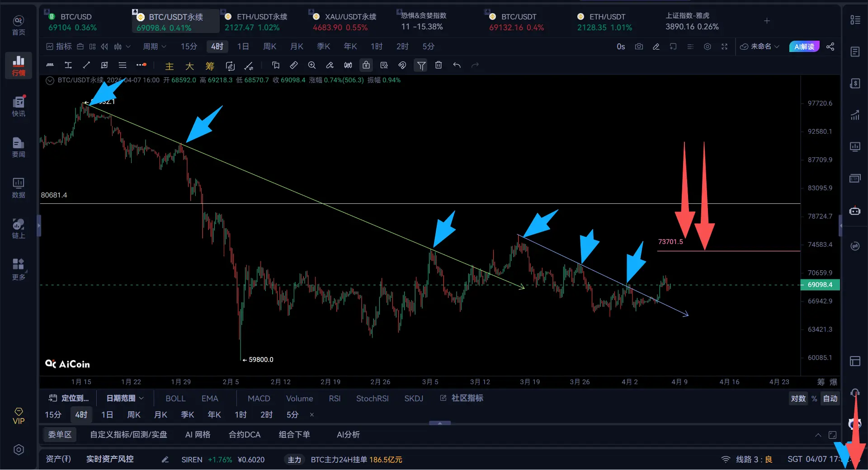Image resolution: width=868 pixels, height=470 pixels.
Task: Open the 首页 home sidebar icon
Action: tap(19, 25)
